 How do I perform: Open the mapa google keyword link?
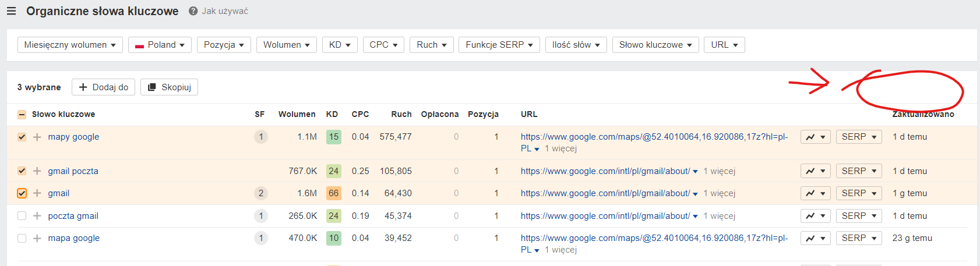[x=73, y=238]
